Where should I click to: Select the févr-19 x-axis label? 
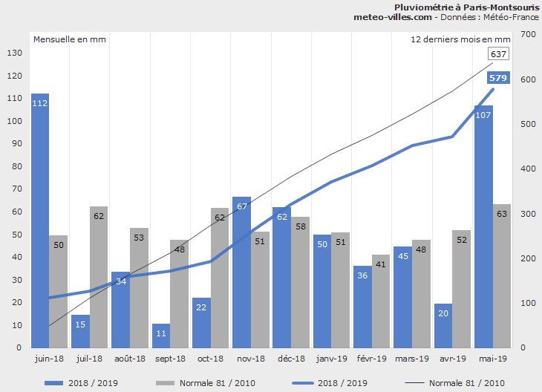tap(371, 359)
